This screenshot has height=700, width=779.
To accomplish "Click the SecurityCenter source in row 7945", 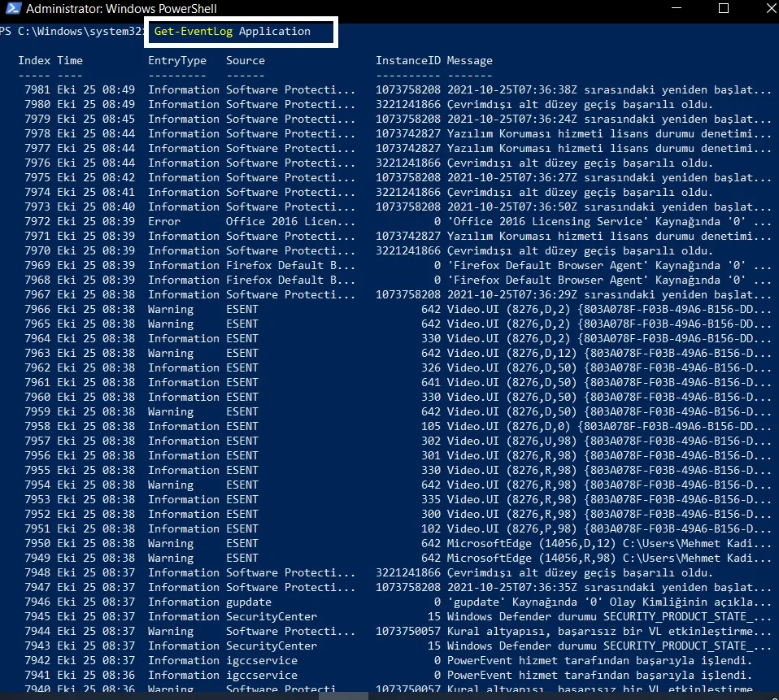I will point(272,616).
